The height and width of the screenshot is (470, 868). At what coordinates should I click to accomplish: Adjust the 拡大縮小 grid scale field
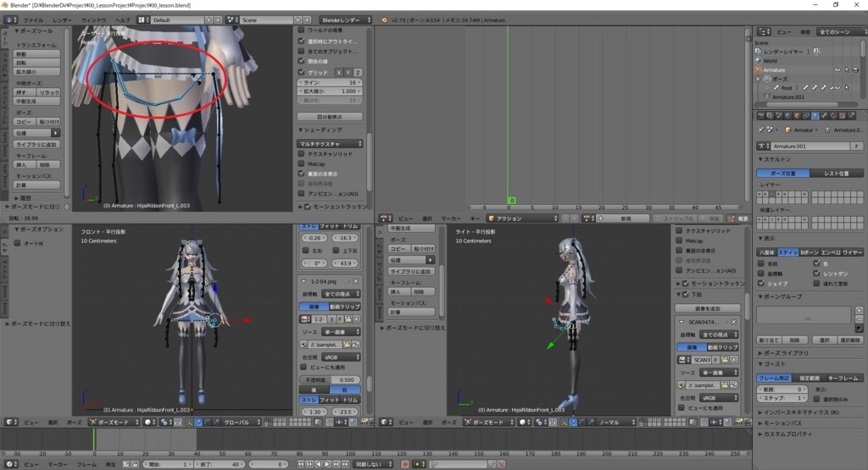(330, 91)
